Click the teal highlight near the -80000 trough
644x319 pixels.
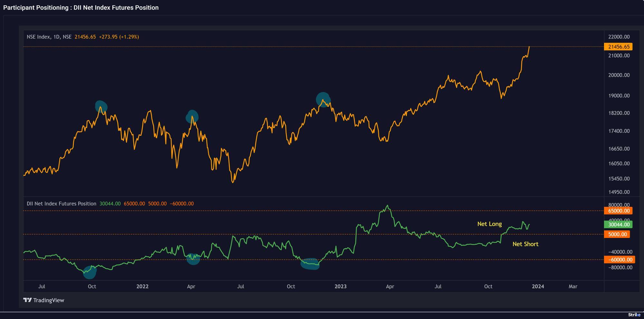(90, 272)
